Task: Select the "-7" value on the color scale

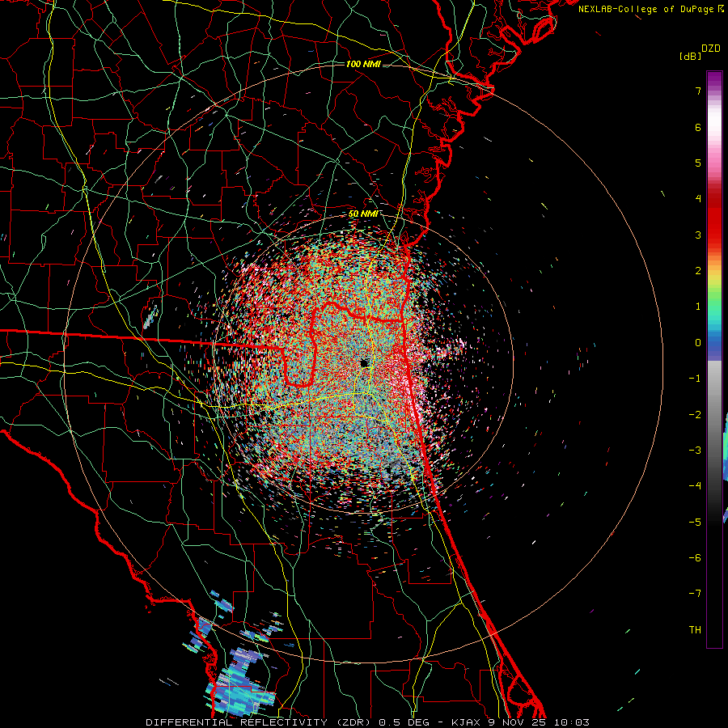Action: [695, 594]
